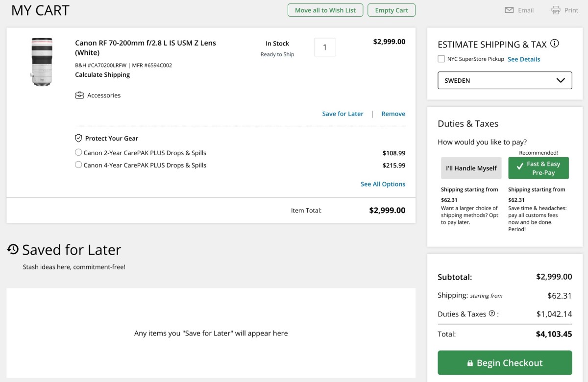
Task: Choose Fast & Easy Pre-Pay option
Action: 539,168
